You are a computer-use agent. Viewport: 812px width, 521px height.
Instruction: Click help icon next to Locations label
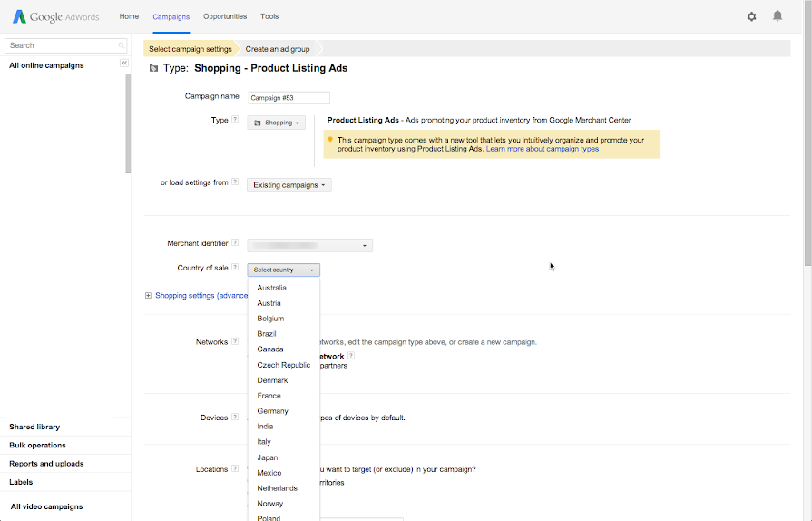click(x=235, y=469)
